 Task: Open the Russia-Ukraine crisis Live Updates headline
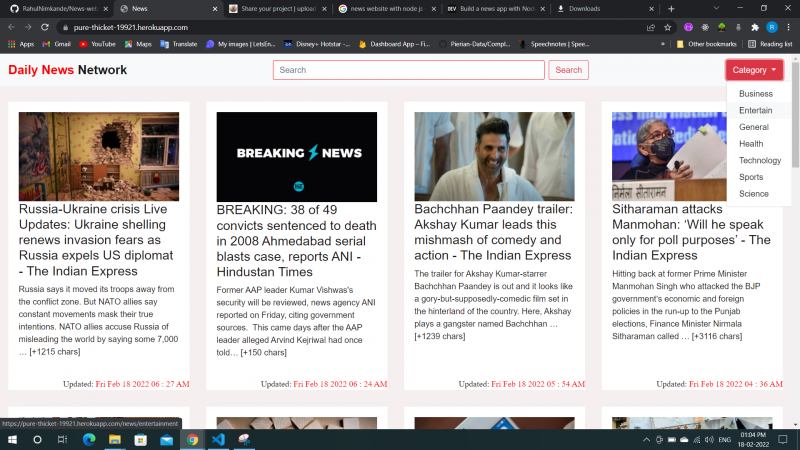click(x=96, y=240)
